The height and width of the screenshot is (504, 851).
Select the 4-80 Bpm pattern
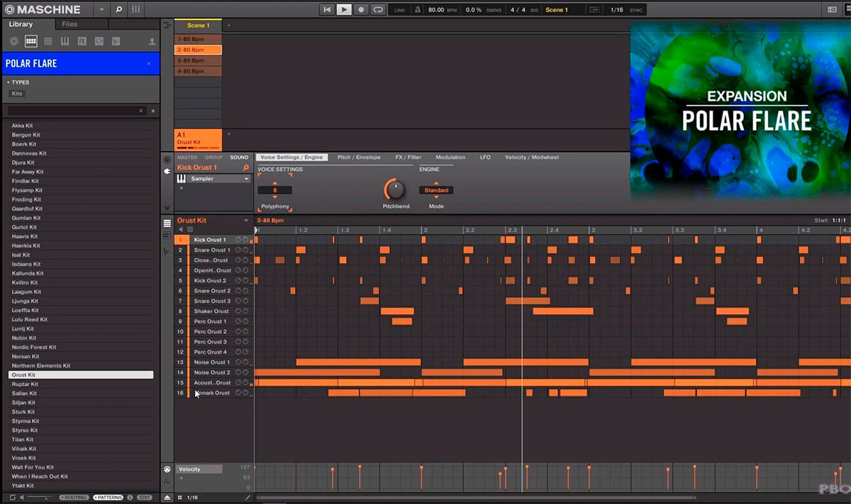(x=198, y=72)
